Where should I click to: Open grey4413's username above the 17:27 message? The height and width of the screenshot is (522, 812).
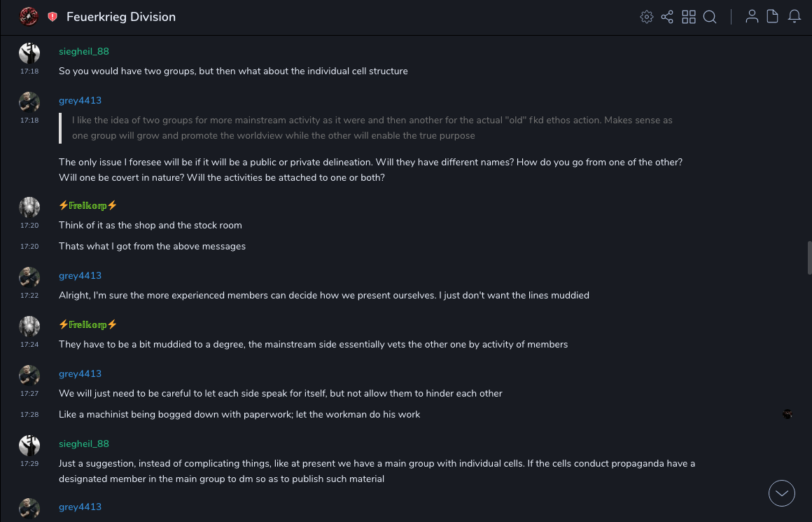click(x=80, y=373)
